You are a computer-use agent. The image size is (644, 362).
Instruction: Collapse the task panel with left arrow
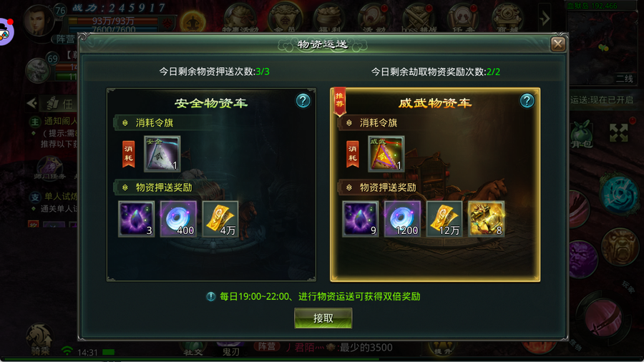(x=32, y=103)
